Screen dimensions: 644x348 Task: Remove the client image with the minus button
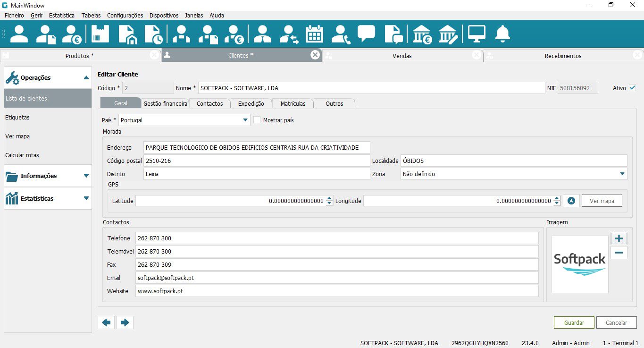619,253
